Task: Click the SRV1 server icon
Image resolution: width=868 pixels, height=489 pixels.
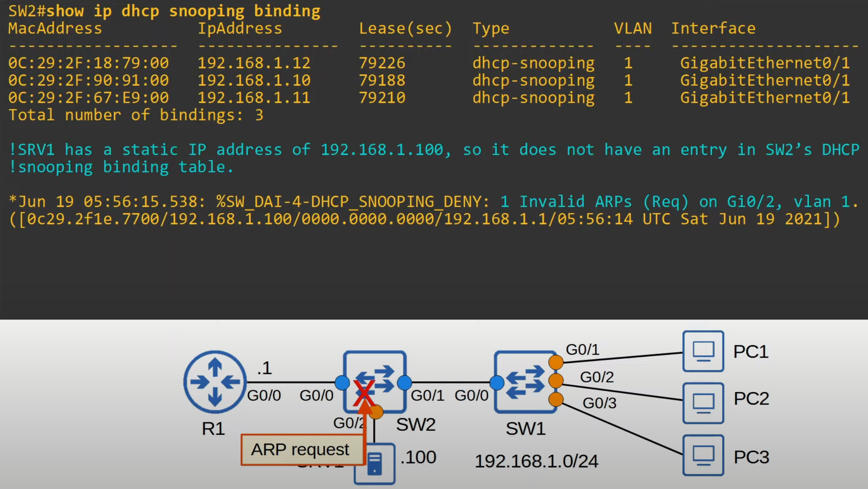Action: point(375,464)
